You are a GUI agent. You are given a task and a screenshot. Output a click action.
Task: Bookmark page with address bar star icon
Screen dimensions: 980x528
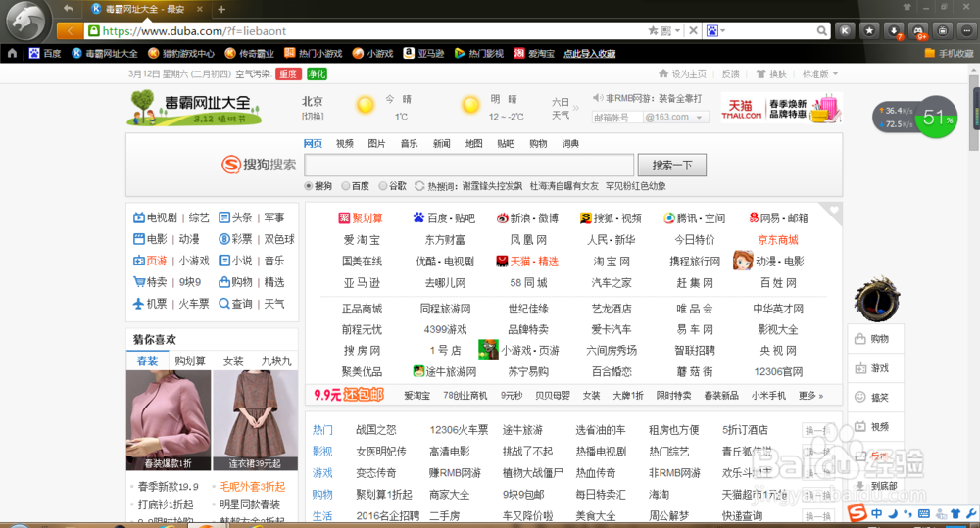click(653, 30)
